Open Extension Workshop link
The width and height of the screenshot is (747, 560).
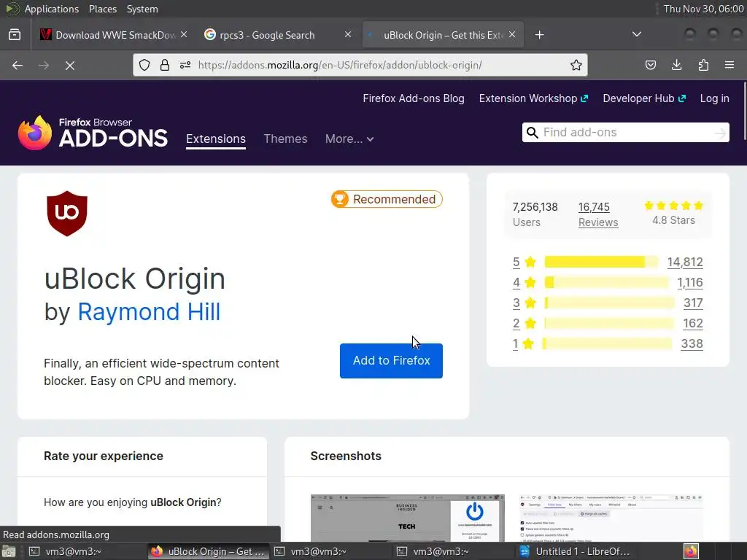tap(533, 98)
